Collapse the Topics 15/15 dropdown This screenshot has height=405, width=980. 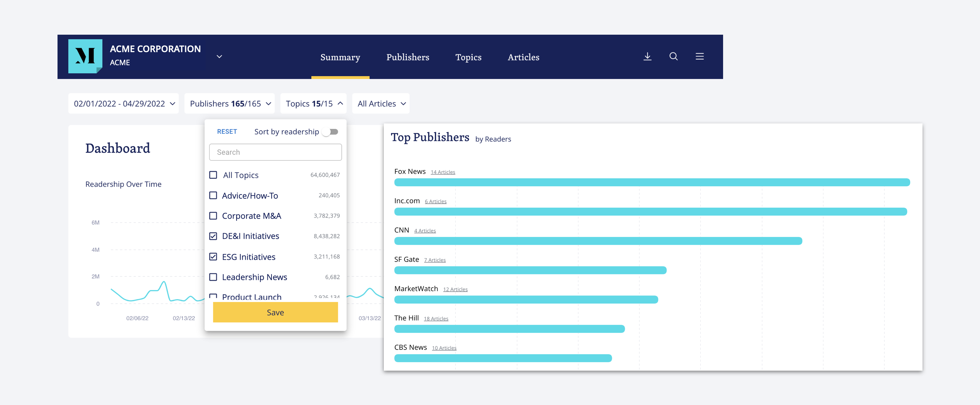coord(313,104)
